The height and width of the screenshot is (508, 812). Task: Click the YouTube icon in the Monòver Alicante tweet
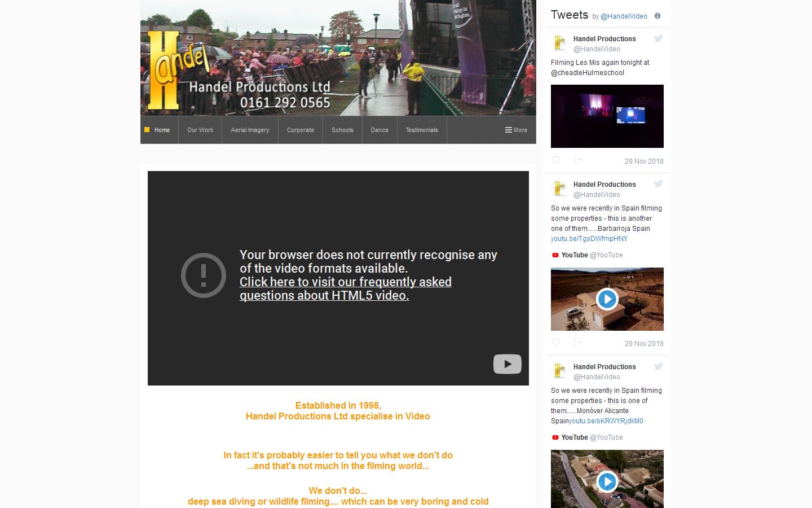pyautogui.click(x=554, y=437)
